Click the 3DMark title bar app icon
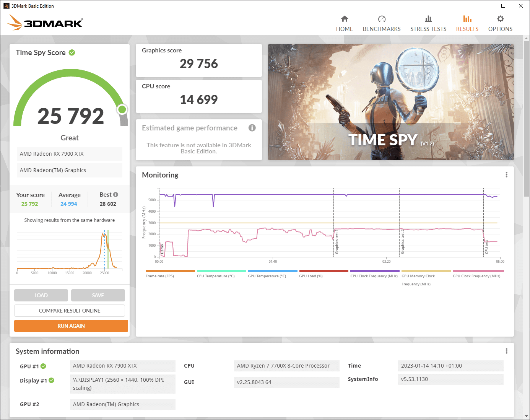Screen dimensions: 530x420 click(6, 6)
